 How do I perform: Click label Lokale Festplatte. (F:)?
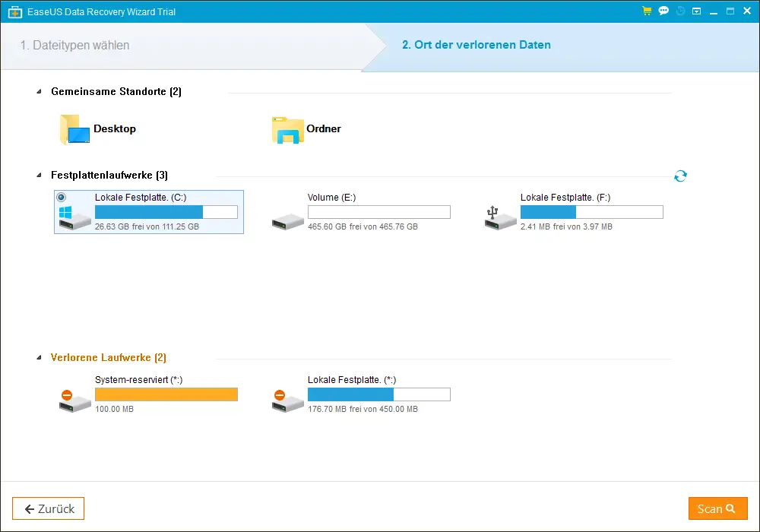[x=565, y=197]
